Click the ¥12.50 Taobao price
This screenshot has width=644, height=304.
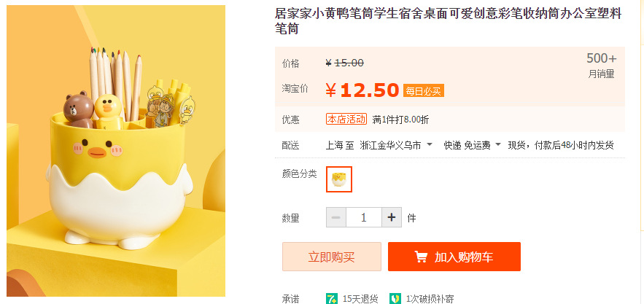tap(362, 90)
